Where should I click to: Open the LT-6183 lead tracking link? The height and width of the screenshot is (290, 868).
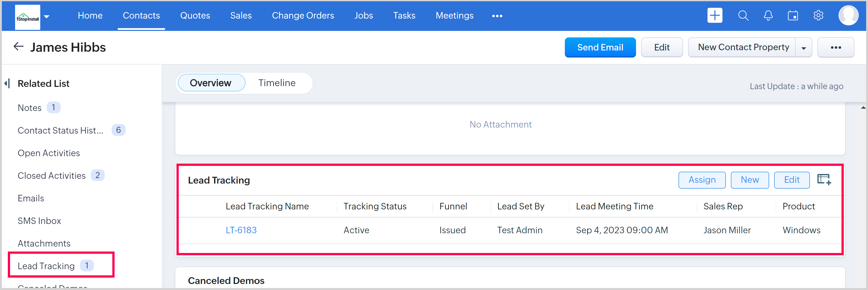pyautogui.click(x=241, y=230)
